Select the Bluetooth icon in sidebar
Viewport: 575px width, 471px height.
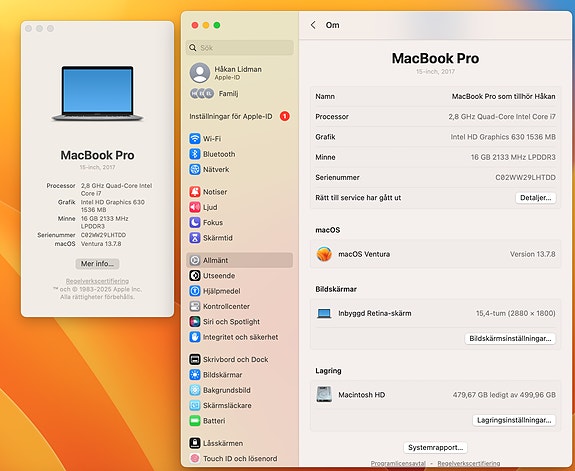point(194,154)
